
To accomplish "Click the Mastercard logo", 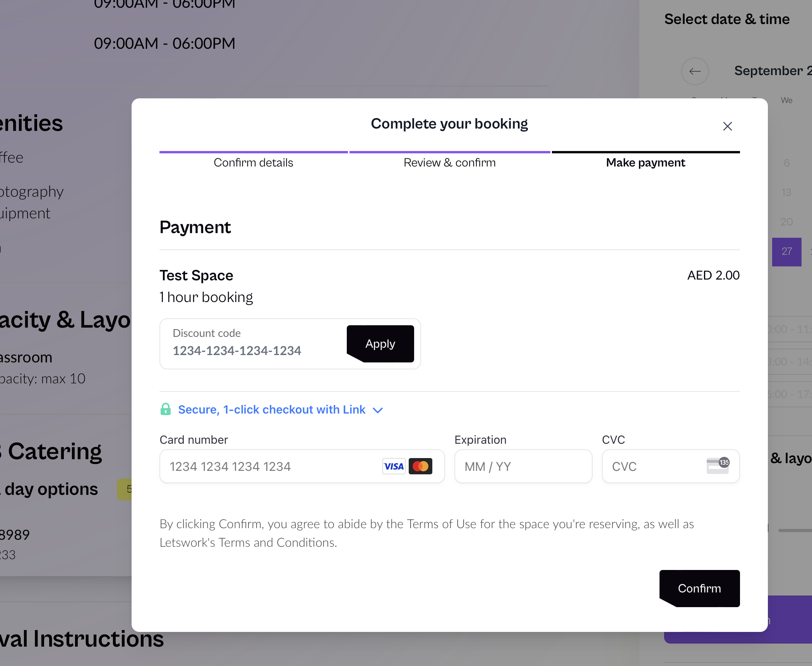I will point(420,466).
